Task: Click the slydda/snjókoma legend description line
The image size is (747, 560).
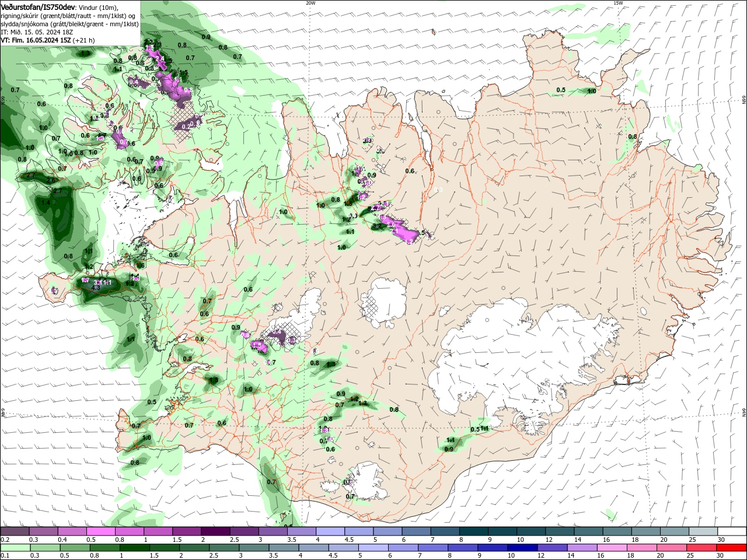Action: [x=69, y=24]
